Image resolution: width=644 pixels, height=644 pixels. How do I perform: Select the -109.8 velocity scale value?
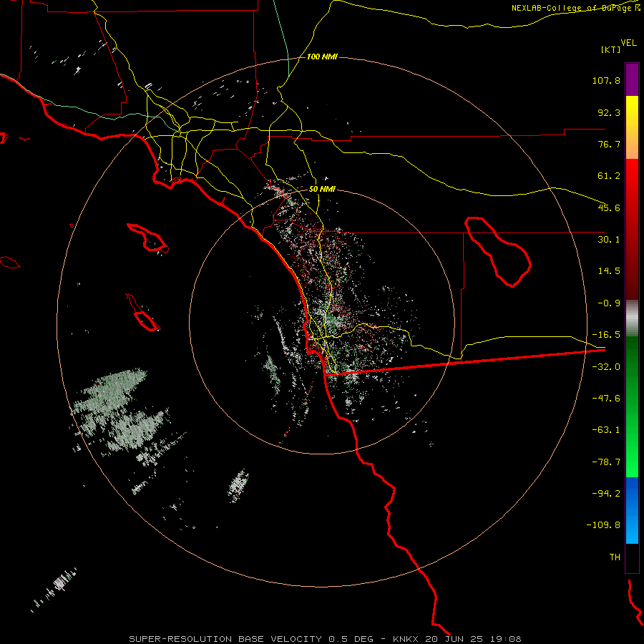click(603, 525)
